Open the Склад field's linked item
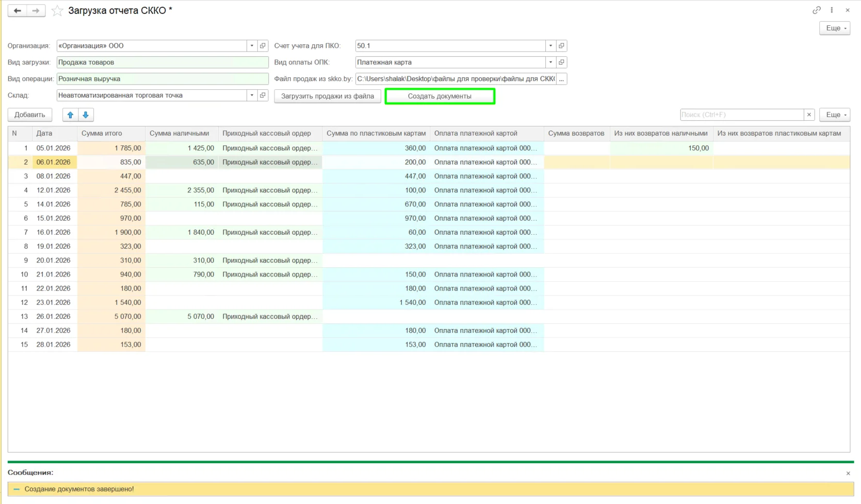 pyautogui.click(x=263, y=95)
